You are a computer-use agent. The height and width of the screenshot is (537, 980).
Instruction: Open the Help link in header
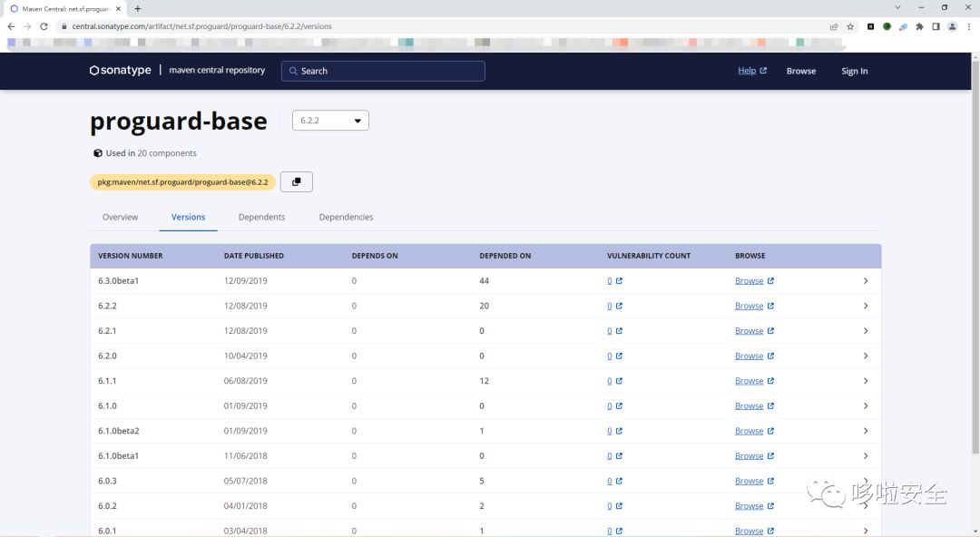[x=747, y=71]
